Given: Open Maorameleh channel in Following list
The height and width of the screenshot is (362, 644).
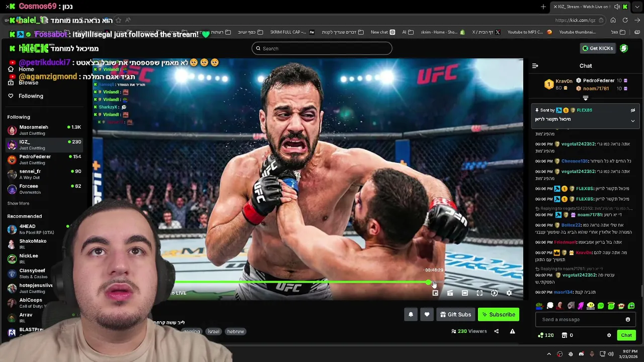Looking at the screenshot, I should 44,130.
